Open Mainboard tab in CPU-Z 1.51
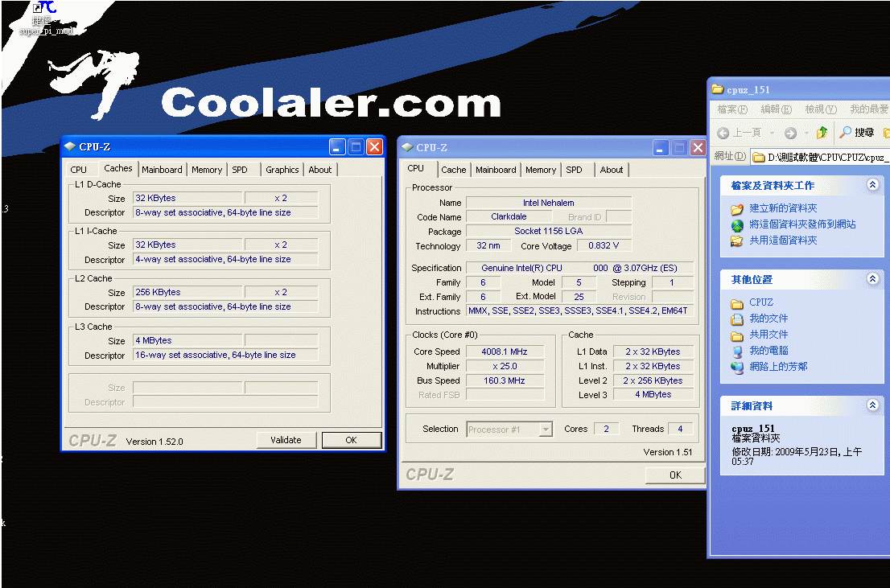This screenshot has width=890, height=588. [x=496, y=170]
